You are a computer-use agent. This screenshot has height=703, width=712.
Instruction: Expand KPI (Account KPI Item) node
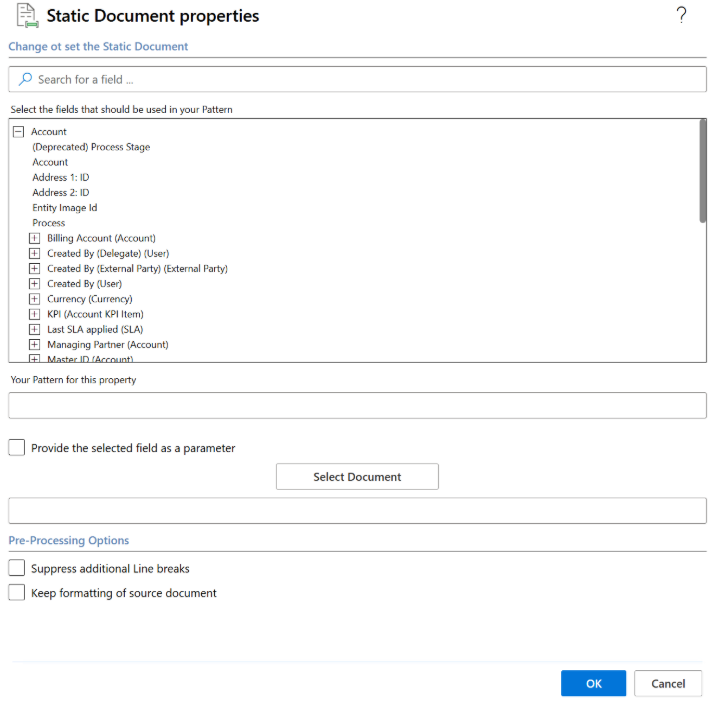(x=35, y=314)
